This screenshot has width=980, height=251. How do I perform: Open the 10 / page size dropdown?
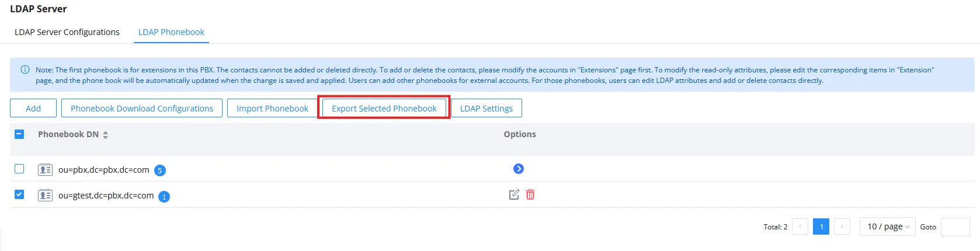(888, 226)
